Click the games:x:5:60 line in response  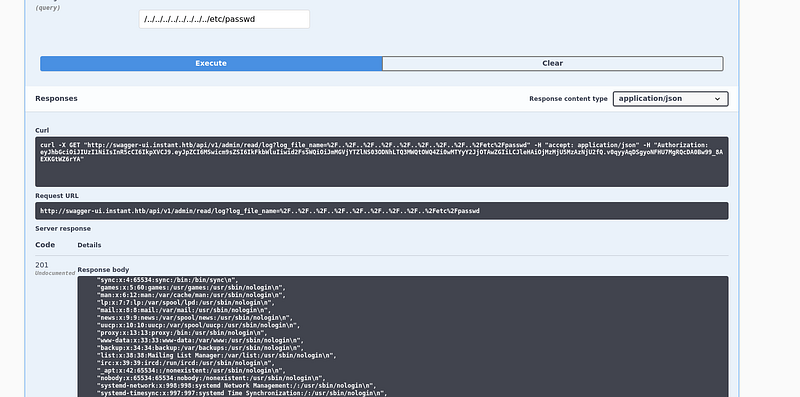coord(191,287)
